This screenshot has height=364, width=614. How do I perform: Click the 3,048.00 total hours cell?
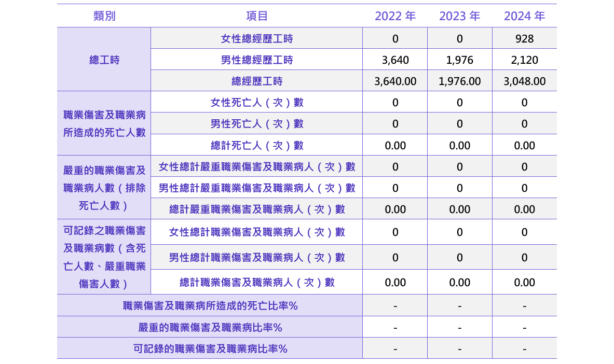[x=524, y=81]
